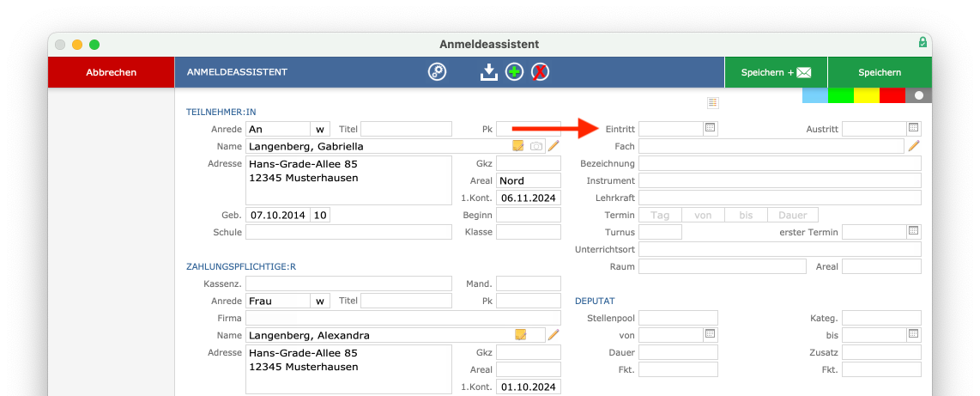Click participant Areal field showing Nord

click(529, 180)
